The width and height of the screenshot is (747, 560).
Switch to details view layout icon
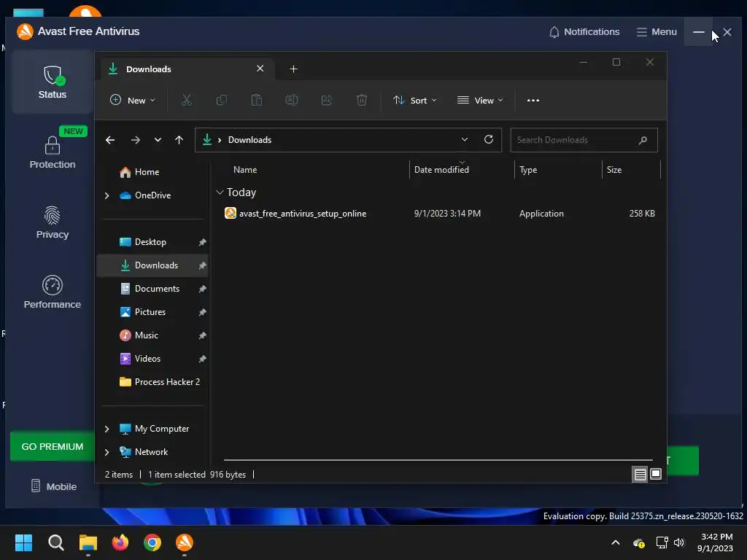(640, 474)
